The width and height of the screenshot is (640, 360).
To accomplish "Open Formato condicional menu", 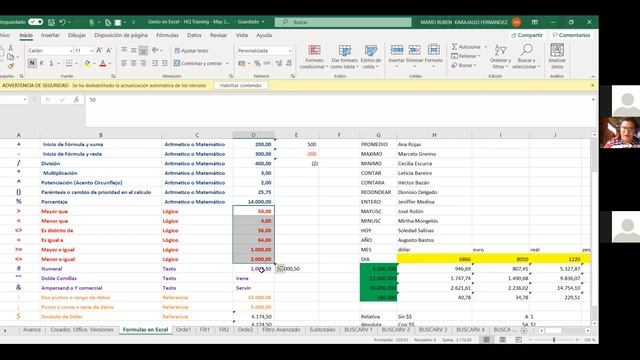I will [314, 57].
